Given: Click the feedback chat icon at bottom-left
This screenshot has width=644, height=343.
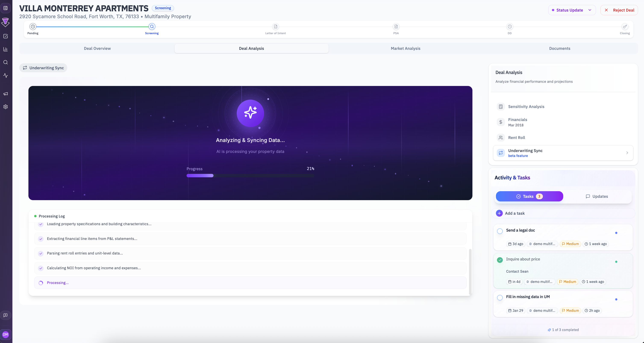Looking at the screenshot, I should pos(6,315).
